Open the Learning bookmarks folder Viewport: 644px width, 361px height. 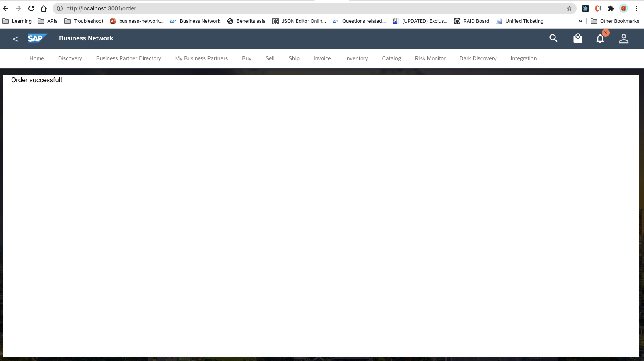(17, 21)
